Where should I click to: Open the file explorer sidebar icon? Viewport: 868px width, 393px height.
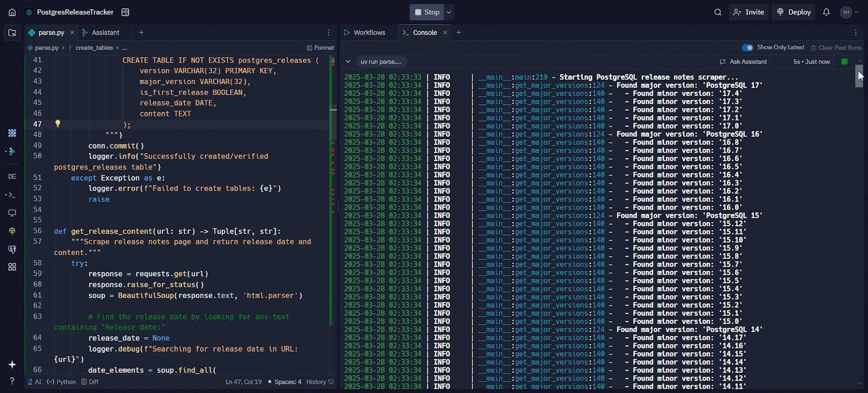pyautogui.click(x=12, y=33)
